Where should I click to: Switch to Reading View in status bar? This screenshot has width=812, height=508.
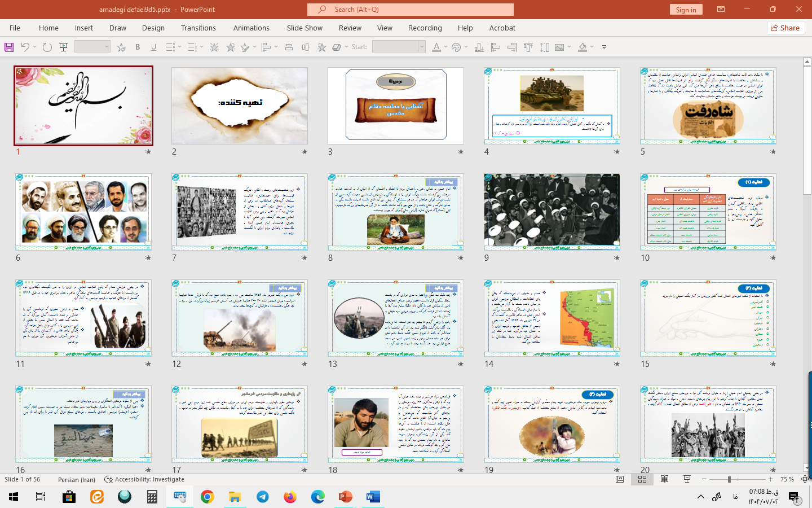tap(664, 479)
